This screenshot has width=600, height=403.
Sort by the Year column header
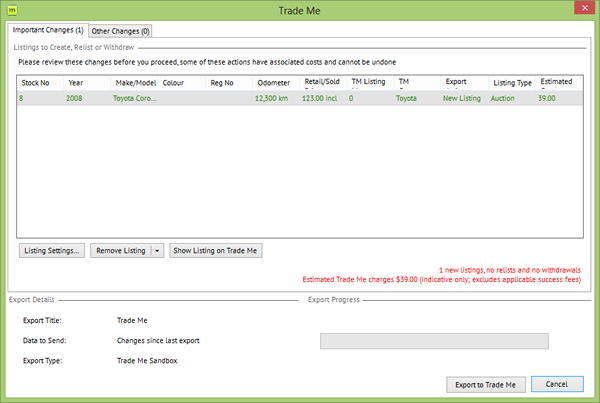tap(87, 83)
